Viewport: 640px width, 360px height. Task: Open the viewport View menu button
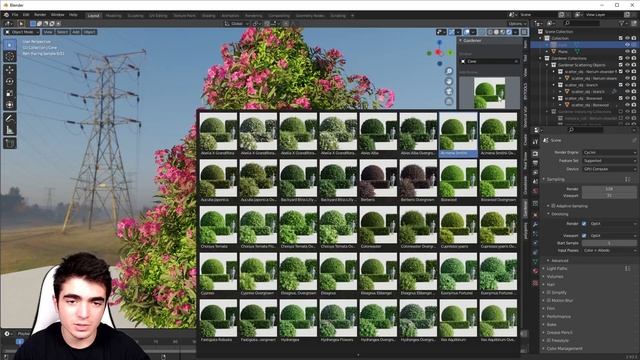click(48, 32)
